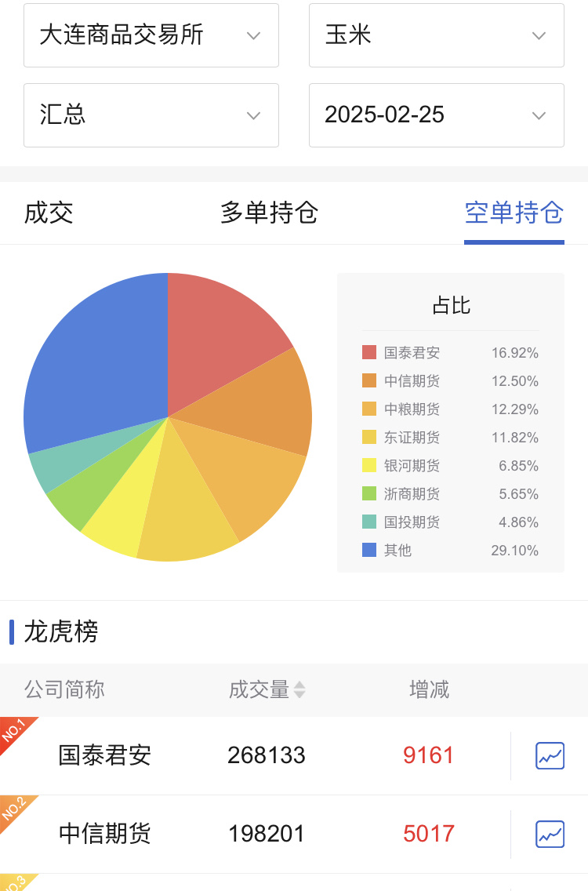This screenshot has height=891, width=588.
Task: Open trend chart icon for 中信期货
Action: click(550, 834)
